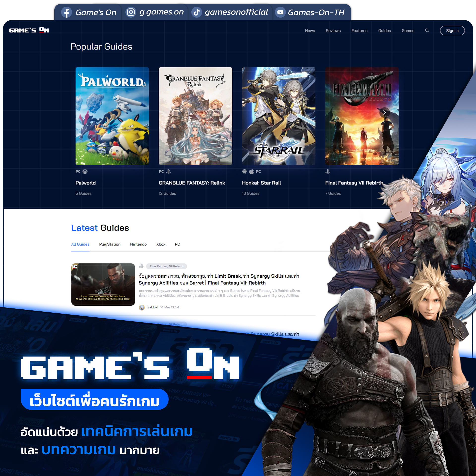Click the Barret article description excerpt
Viewport: 476px width, 476px height.
point(219,293)
